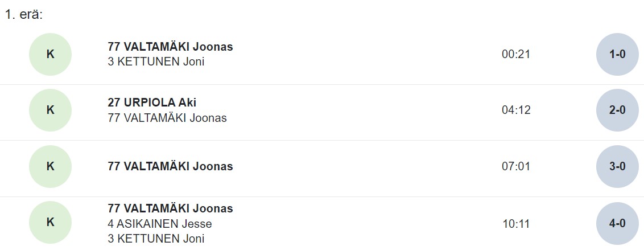Click the 3-0 score badge
The height and width of the screenshot is (250, 644).
617,166
